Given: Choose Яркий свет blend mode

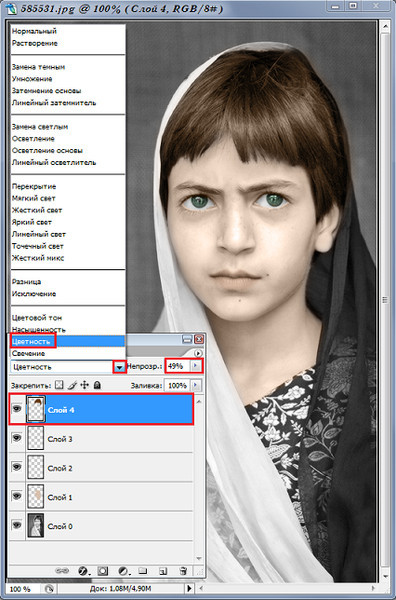Looking at the screenshot, I should point(31,222).
